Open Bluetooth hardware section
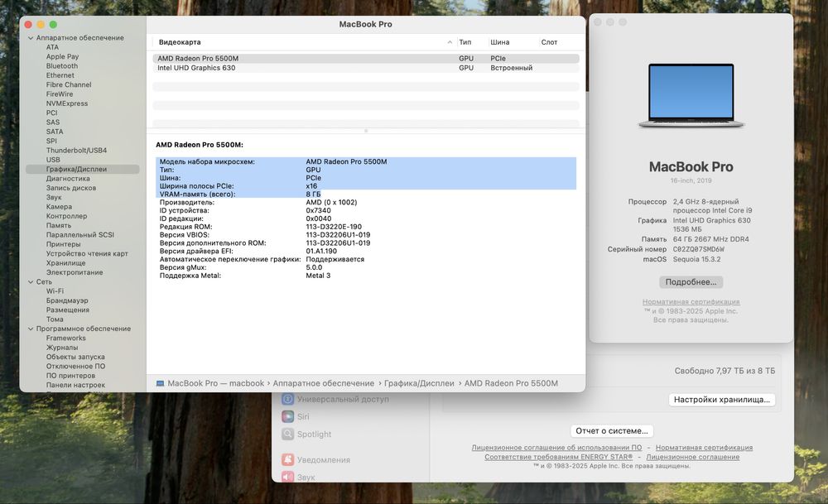The height and width of the screenshot is (504, 828). 62,66
